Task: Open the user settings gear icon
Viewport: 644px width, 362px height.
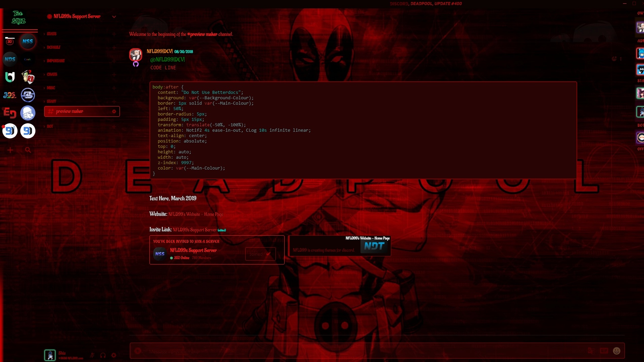Action: tap(114, 355)
